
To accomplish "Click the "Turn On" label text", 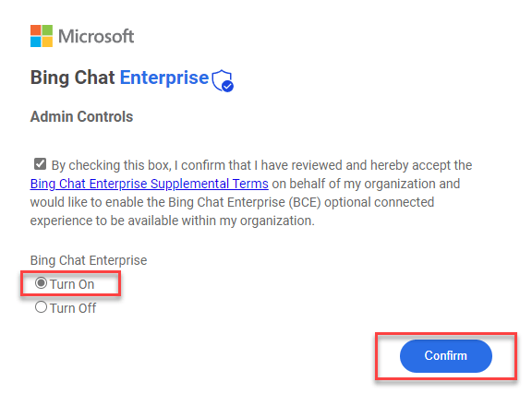I will (x=72, y=284).
